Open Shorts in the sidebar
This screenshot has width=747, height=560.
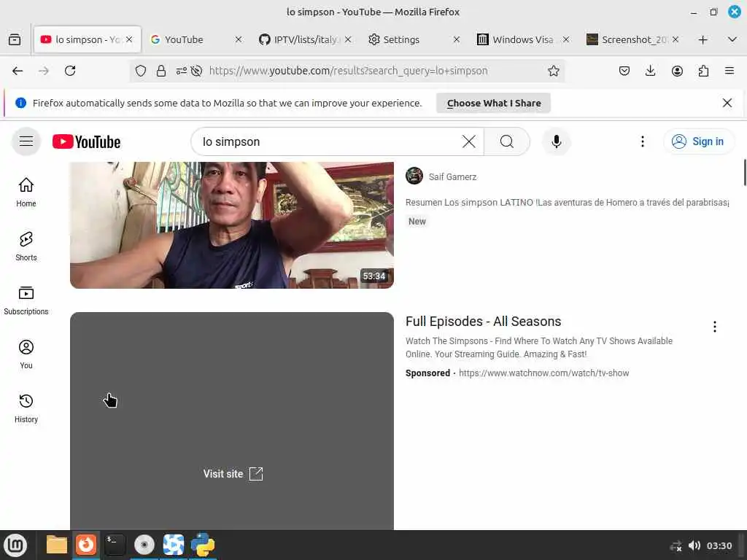26,246
